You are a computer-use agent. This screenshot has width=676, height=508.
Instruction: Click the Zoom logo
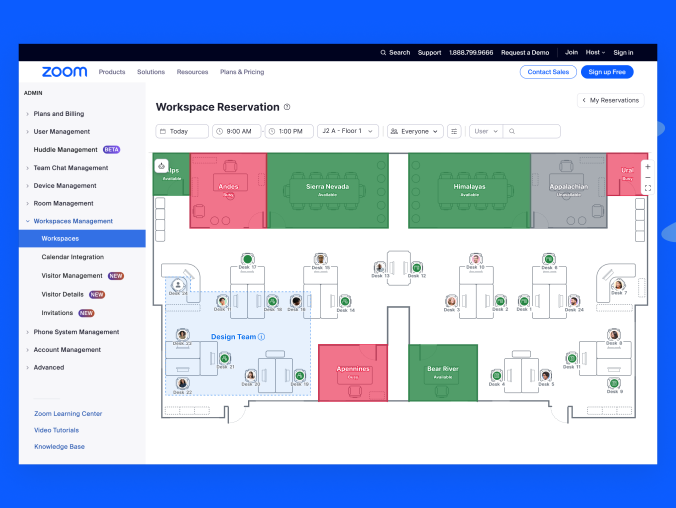coord(64,72)
